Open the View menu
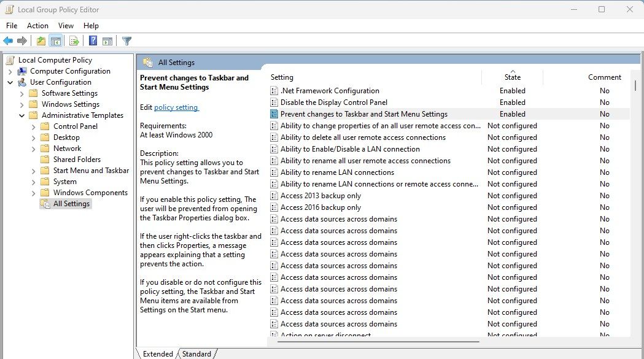 tap(66, 25)
